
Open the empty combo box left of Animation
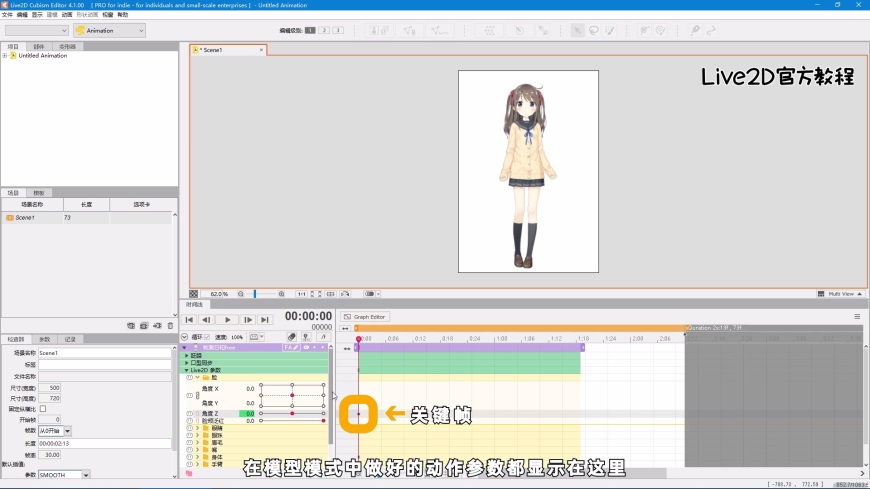37,31
